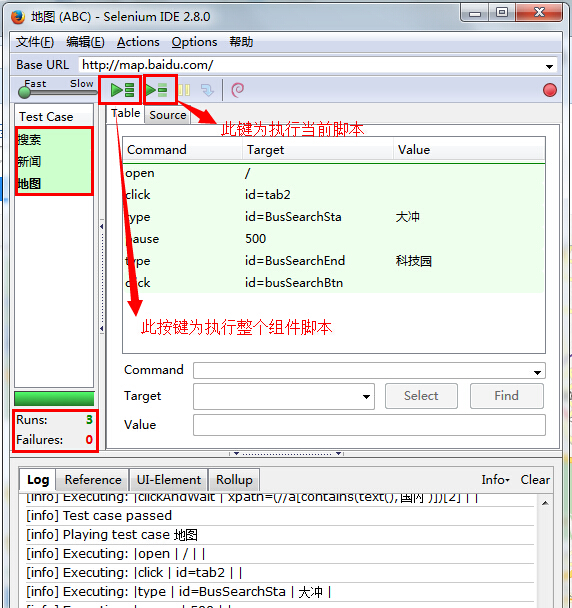The height and width of the screenshot is (608, 572).
Task: Open the 文件(F) menu
Action: [x=35, y=42]
